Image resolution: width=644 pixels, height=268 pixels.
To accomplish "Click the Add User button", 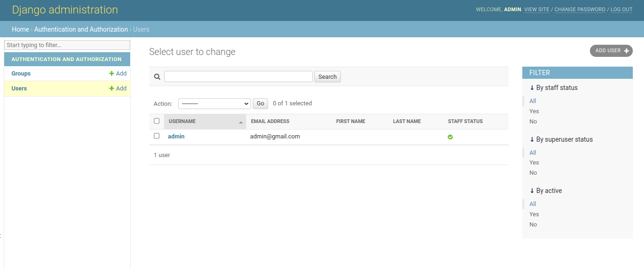I will coord(611,51).
